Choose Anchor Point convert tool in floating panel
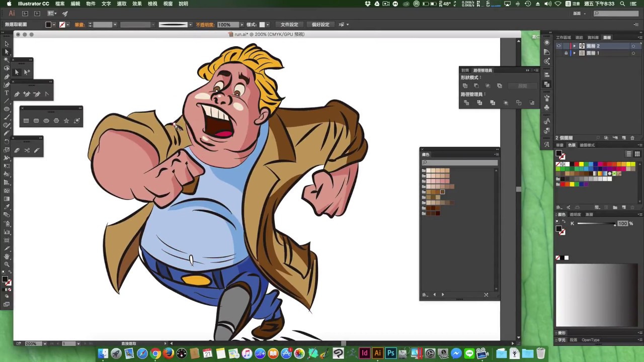This screenshot has height=362, width=644. 47,94
